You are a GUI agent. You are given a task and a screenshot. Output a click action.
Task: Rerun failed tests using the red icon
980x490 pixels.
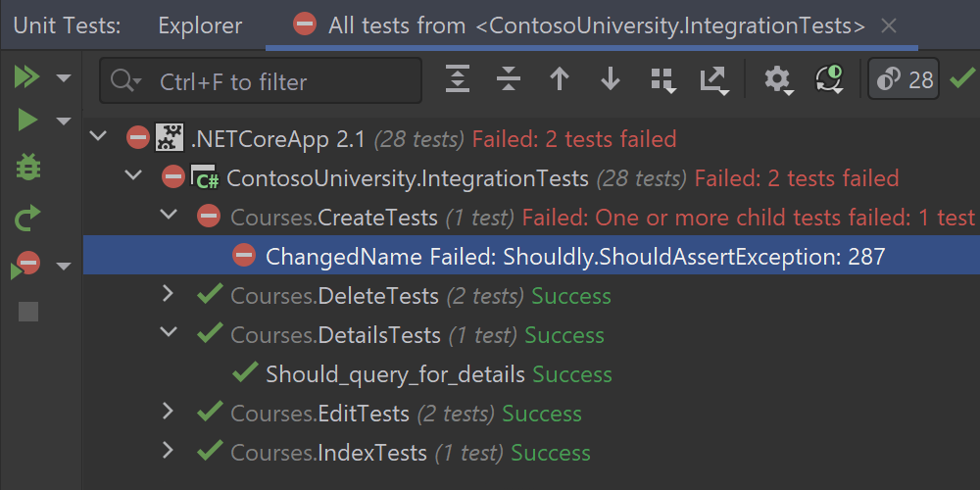(27, 265)
